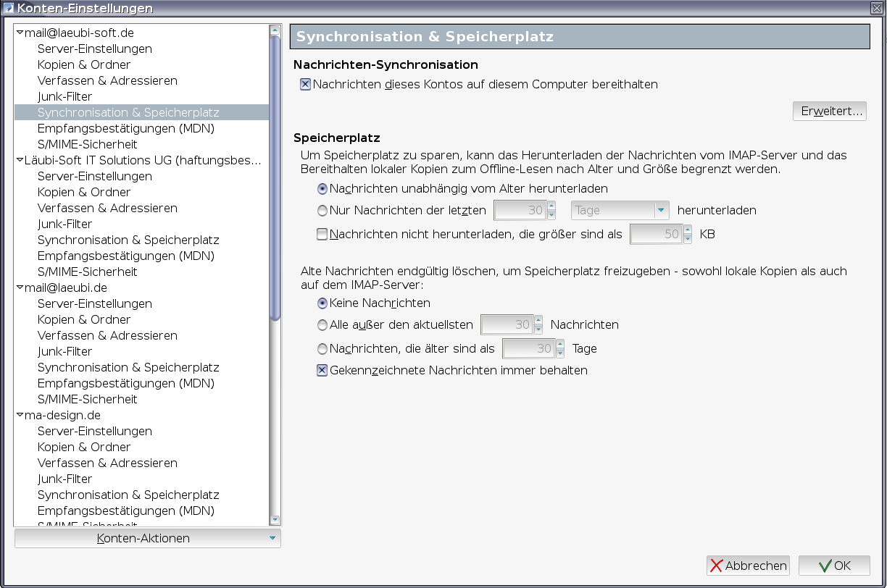887x588 pixels.
Task: Click the window icon in the title bar
Action: pyautogui.click(x=9, y=8)
